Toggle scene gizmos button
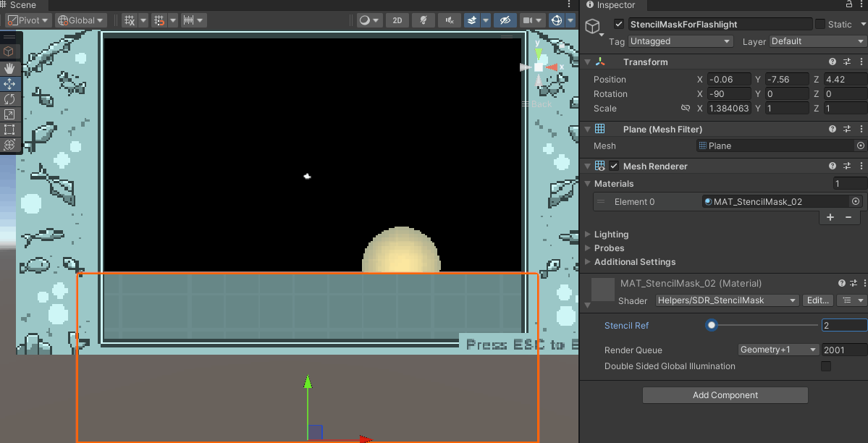Viewport: 868px width, 443px height. pos(556,20)
